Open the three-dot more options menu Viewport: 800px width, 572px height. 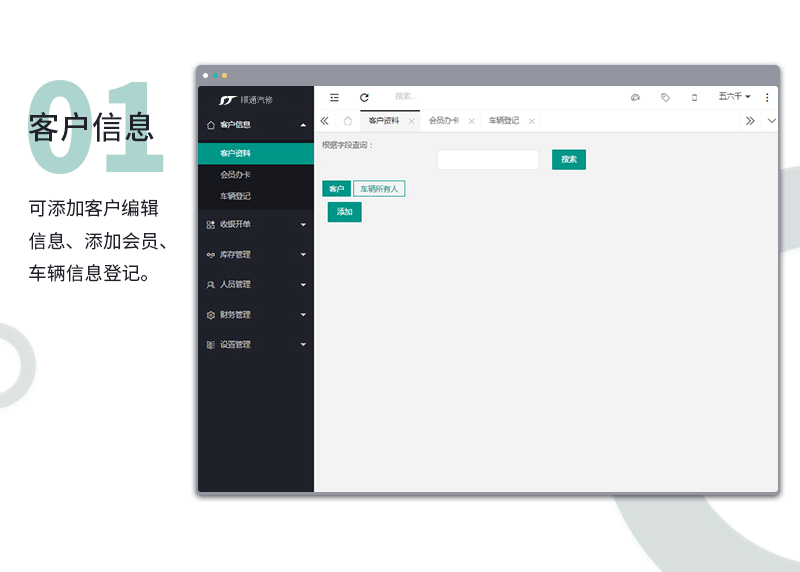pyautogui.click(x=767, y=97)
